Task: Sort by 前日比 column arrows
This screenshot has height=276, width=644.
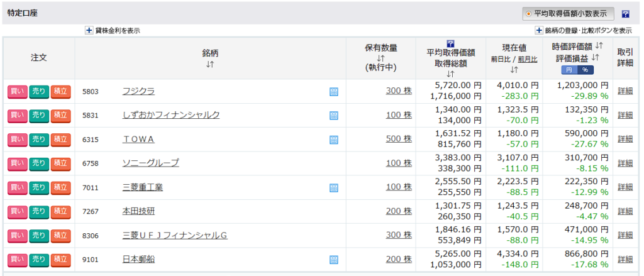Action: [x=514, y=69]
